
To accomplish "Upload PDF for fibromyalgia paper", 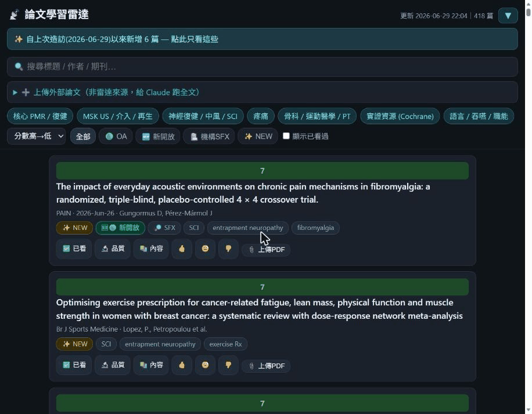I will 267,250.
